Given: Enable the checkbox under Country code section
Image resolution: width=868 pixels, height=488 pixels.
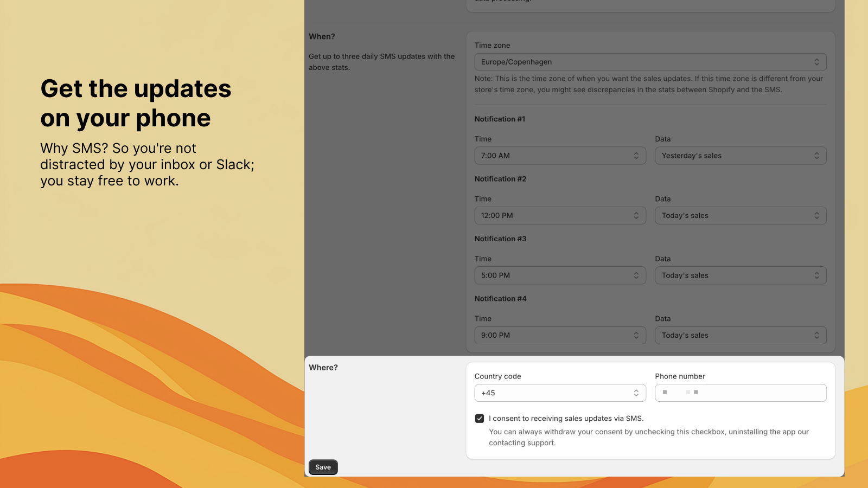Looking at the screenshot, I should [480, 418].
